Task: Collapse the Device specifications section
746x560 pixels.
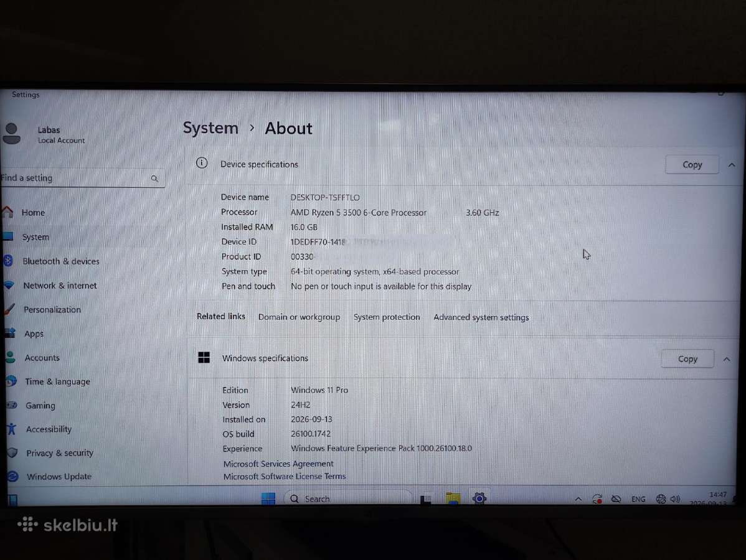Action: tap(732, 165)
